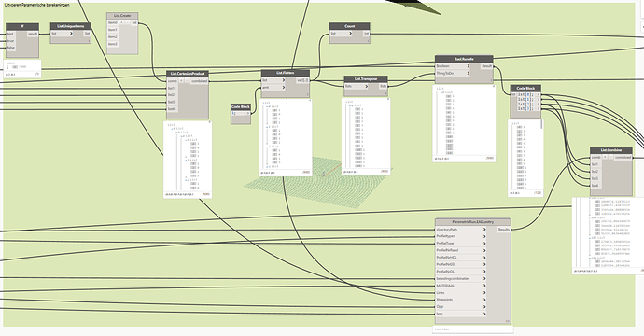Screen dimensions: 644x336
Task: Collapse '0 List' in List.Flatten preview
Action: click(267, 106)
